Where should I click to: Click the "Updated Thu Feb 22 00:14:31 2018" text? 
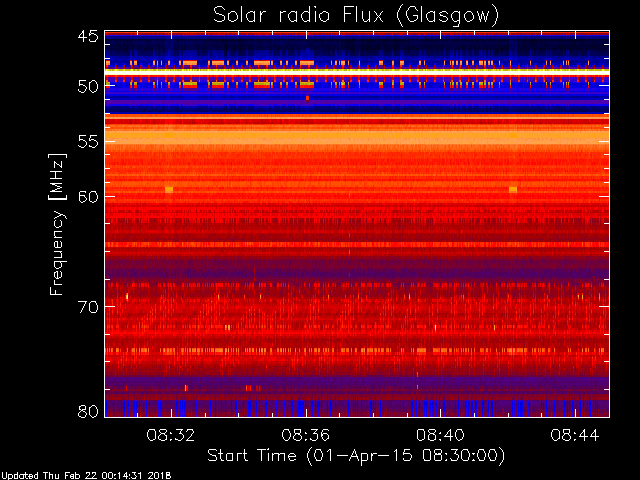[x=86, y=476]
